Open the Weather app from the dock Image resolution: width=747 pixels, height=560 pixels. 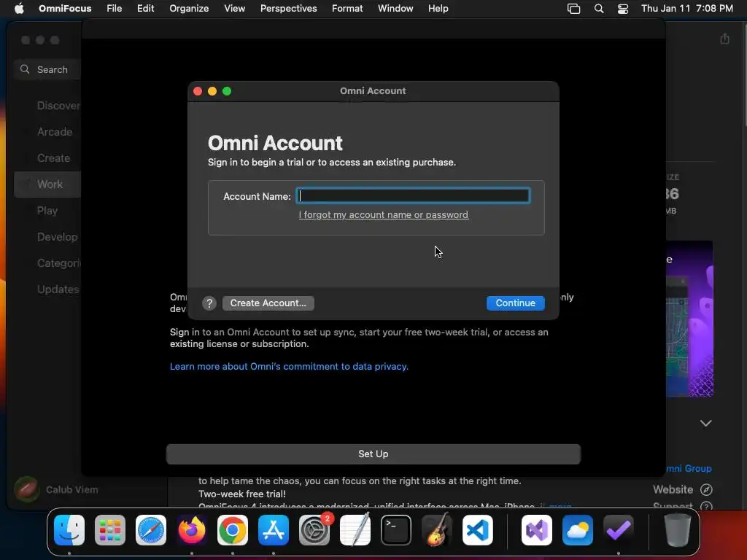(x=578, y=530)
